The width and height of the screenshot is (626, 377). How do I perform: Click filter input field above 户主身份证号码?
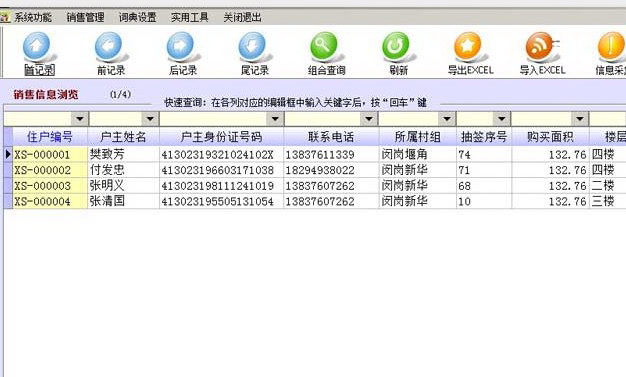(213, 119)
